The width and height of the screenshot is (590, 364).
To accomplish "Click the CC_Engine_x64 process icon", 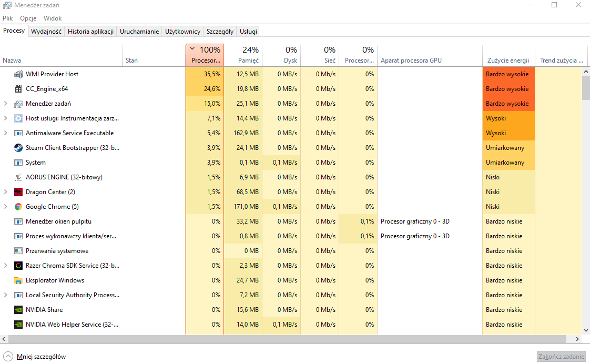I will pos(19,88).
